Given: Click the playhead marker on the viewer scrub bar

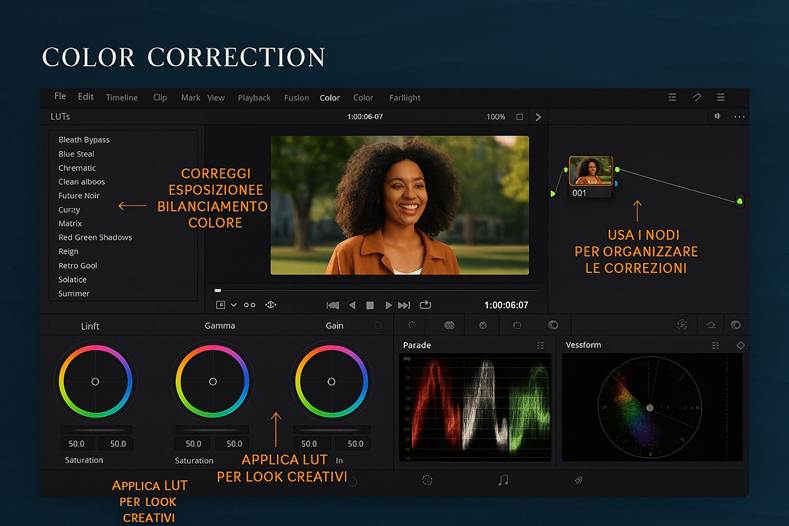Looking at the screenshot, I should click(x=218, y=290).
